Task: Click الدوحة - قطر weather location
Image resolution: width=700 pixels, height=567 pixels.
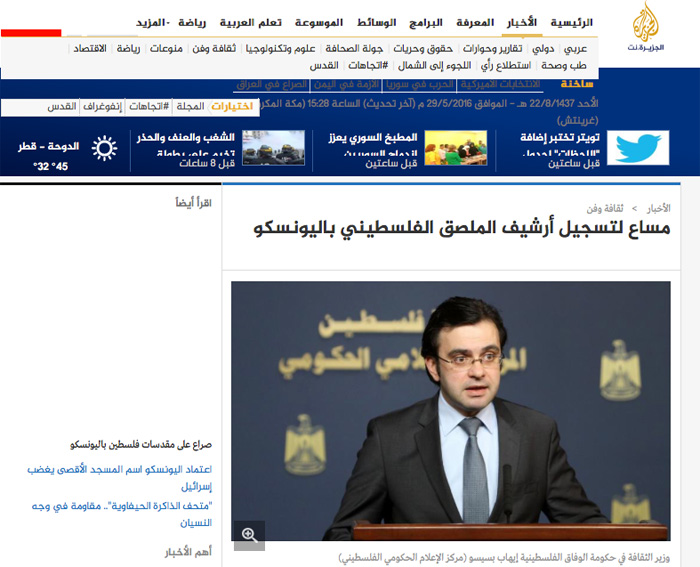Action: (48, 146)
